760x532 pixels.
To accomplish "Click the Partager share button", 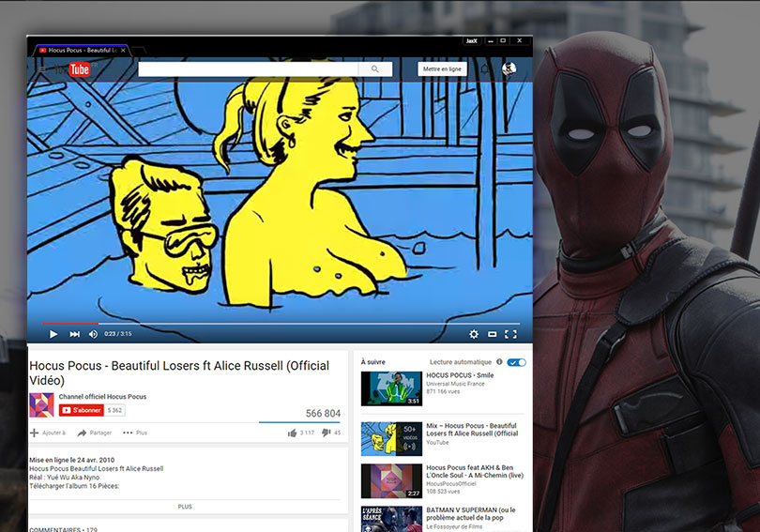I will pyautogui.click(x=95, y=433).
